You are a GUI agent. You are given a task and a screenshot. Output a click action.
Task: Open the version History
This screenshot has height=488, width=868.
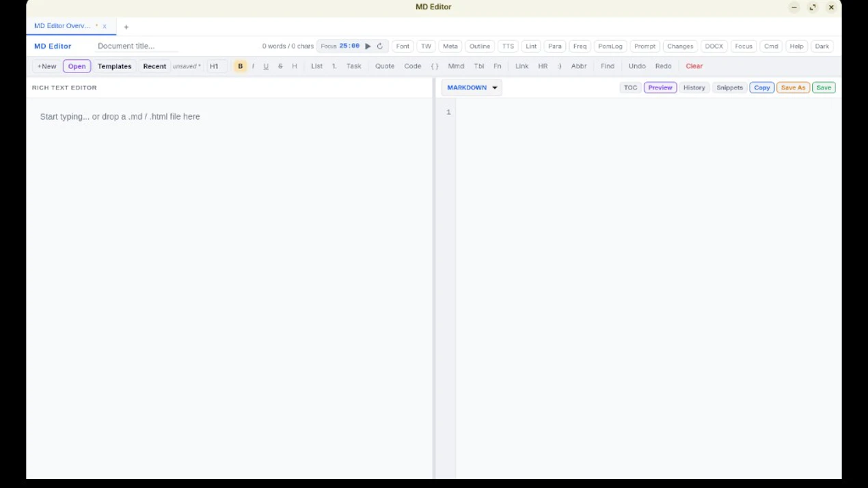click(x=694, y=87)
